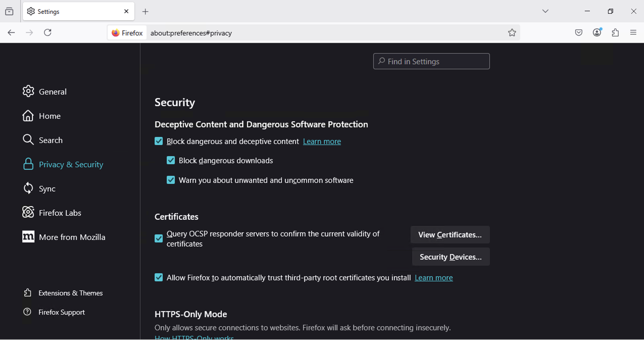This screenshot has height=340, width=644.
Task: Toggle Block dangerous downloads checkbox
Action: pos(171,160)
